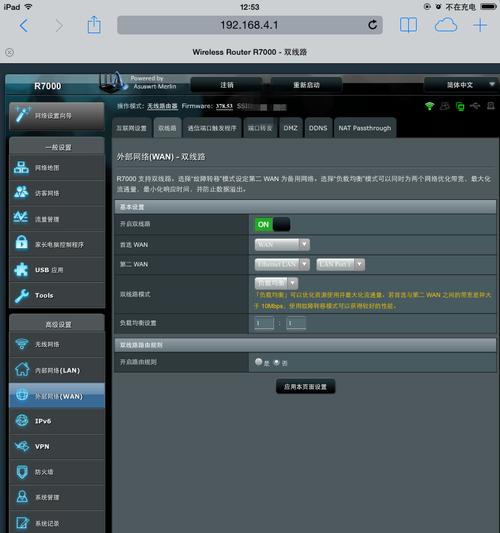This screenshot has height=533, width=500.
Task: Open IPv6 settings in sidebar
Action: [57, 421]
